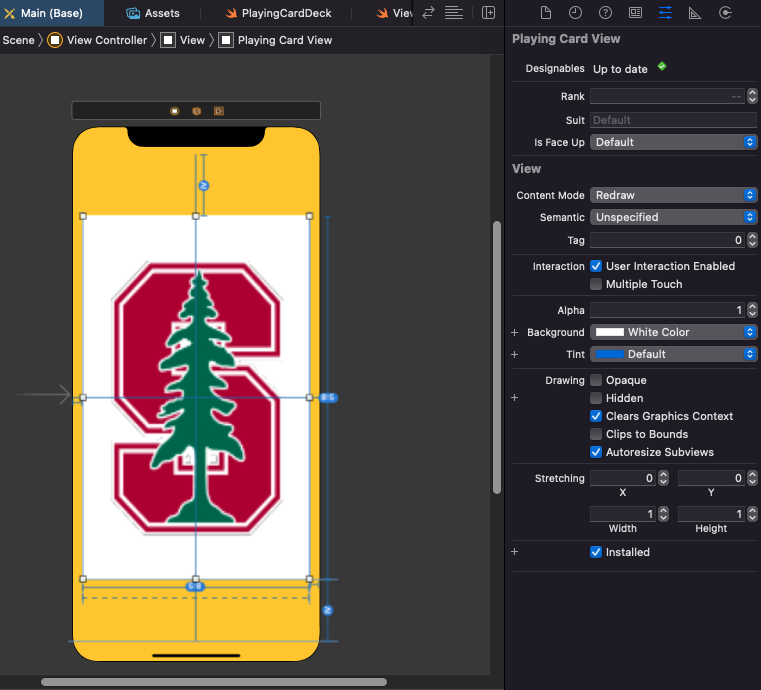
Task: Add variation for Tint
Action: coord(514,355)
